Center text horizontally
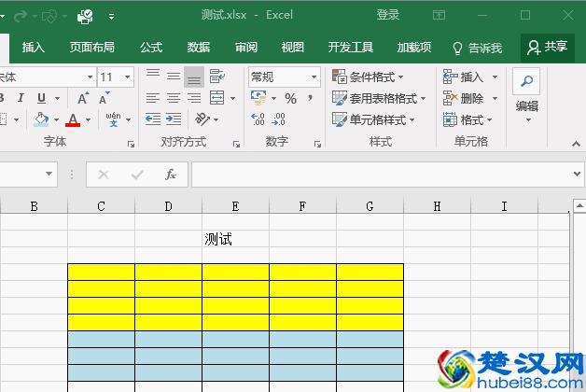The width and height of the screenshot is (586, 392). pos(174,98)
